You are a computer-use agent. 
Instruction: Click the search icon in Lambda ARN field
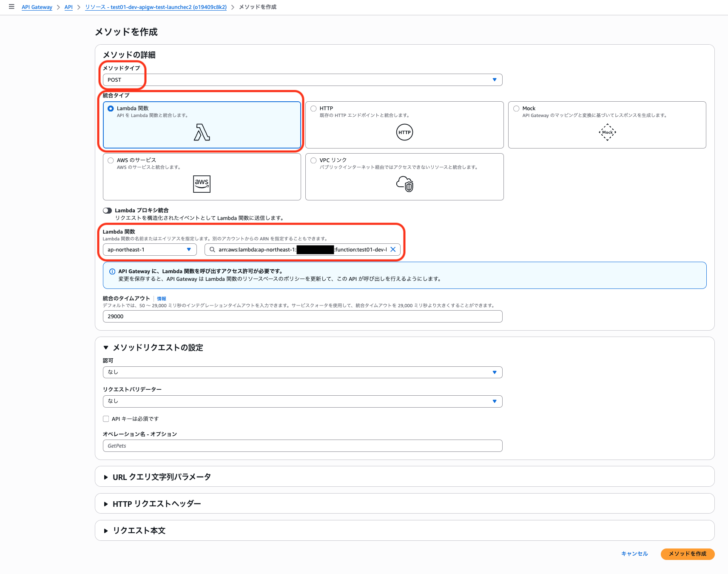tap(212, 250)
